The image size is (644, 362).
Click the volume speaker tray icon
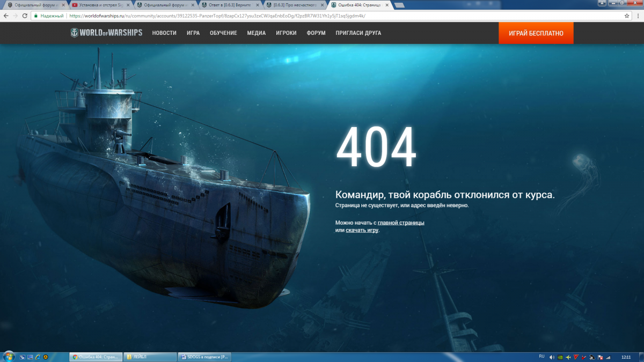tap(552, 357)
